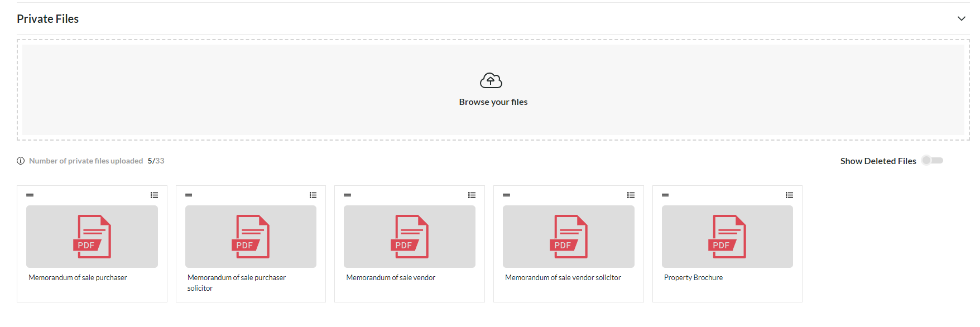Click drag handle on Property Brochure card
This screenshot has width=980, height=327.
point(665,195)
